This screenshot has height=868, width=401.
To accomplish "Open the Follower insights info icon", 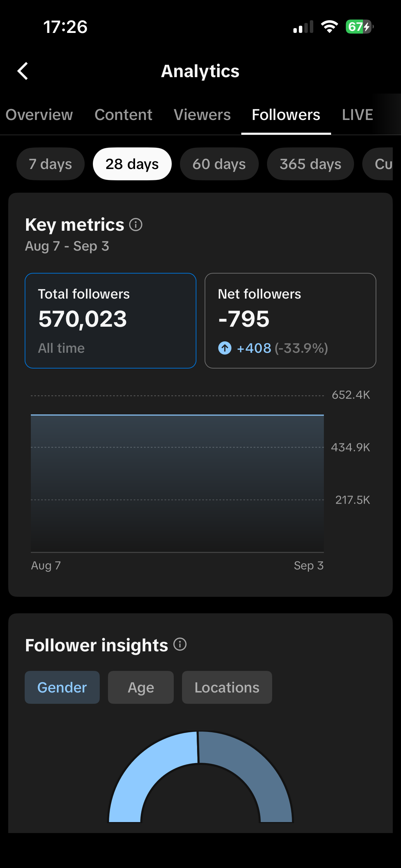I will [180, 644].
